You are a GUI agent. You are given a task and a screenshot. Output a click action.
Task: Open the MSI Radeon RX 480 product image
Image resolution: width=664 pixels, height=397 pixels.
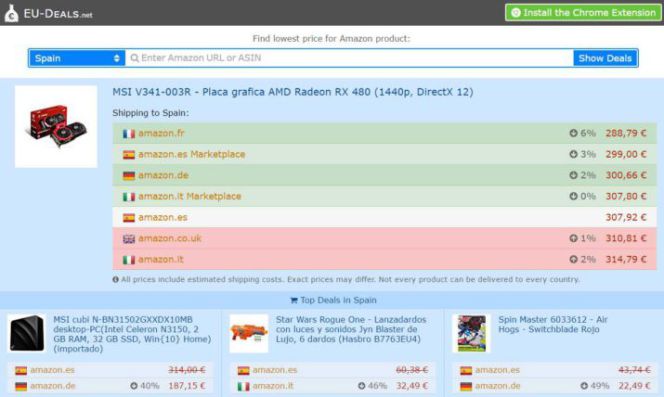[x=56, y=127]
